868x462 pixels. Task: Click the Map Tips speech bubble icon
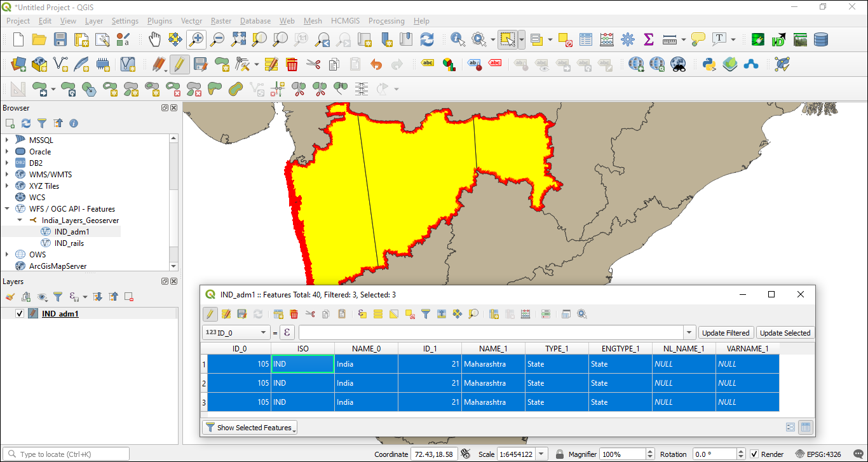[698, 39]
